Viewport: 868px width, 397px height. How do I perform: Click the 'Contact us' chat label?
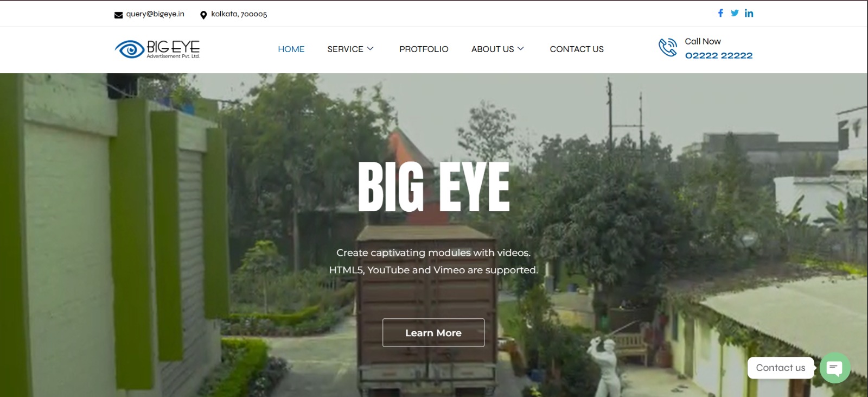pos(780,368)
